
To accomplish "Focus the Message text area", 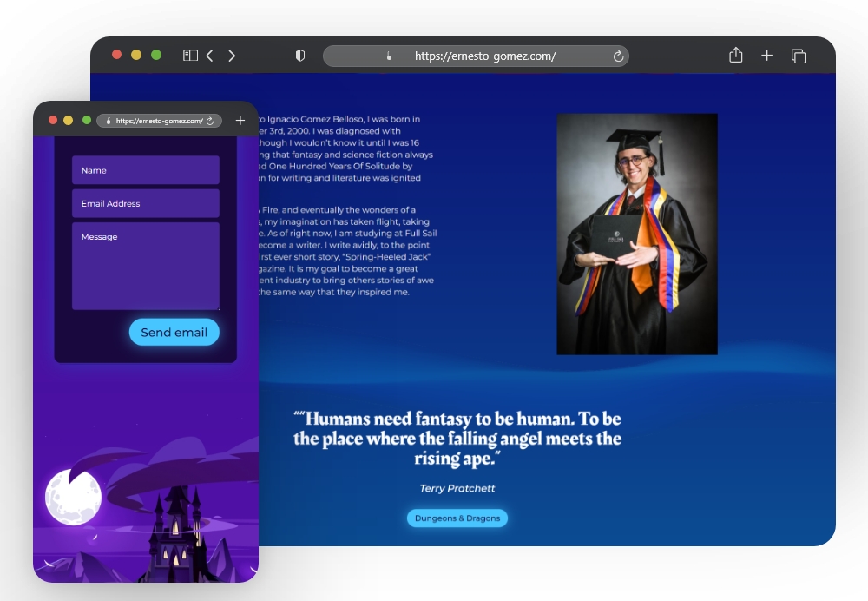I will 146,266.
